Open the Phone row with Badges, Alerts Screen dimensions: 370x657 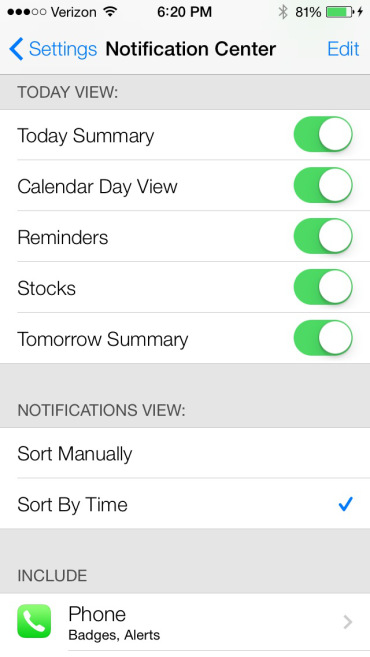pyautogui.click(x=185, y=622)
